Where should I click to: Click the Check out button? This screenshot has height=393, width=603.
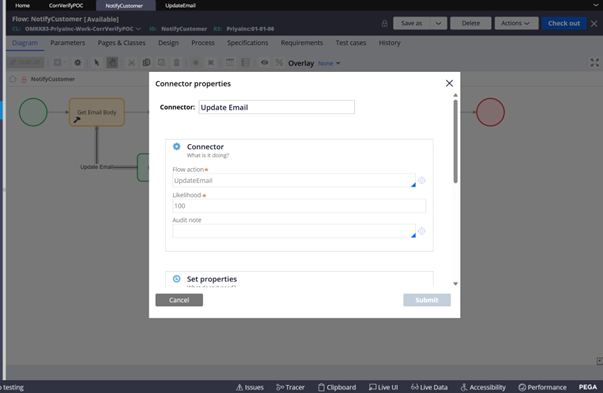coord(564,23)
